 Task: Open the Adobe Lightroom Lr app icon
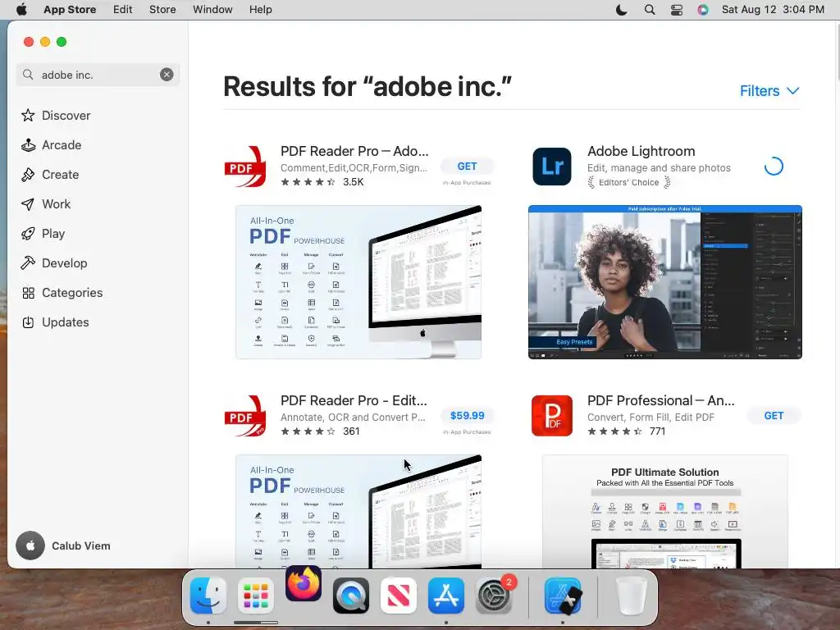(552, 167)
